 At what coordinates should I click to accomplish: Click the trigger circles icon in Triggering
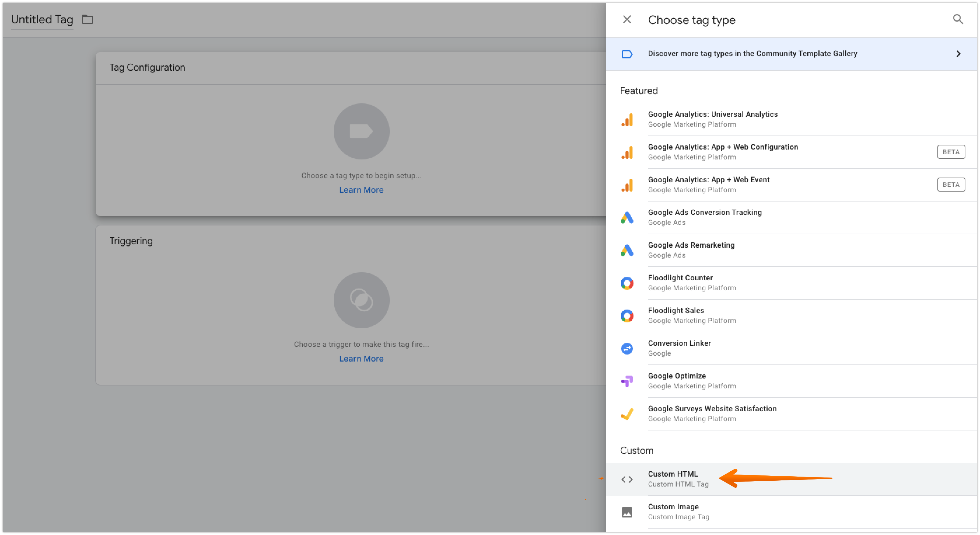point(361,300)
